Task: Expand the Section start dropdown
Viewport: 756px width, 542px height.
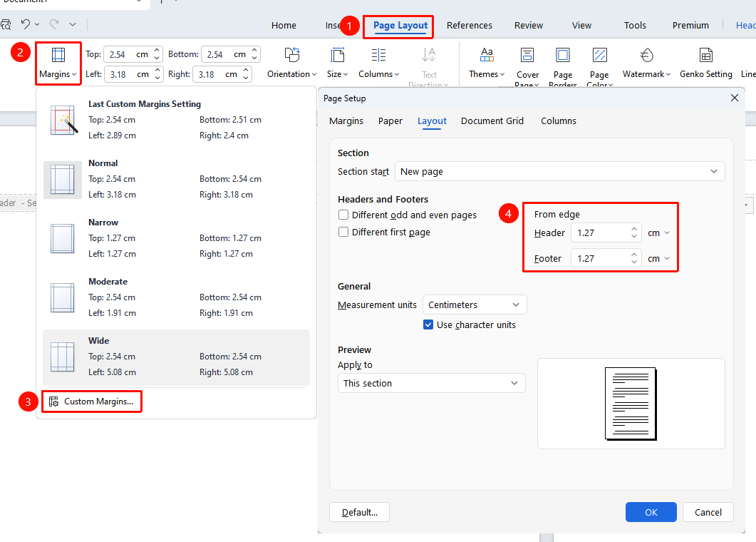Action: (560, 171)
